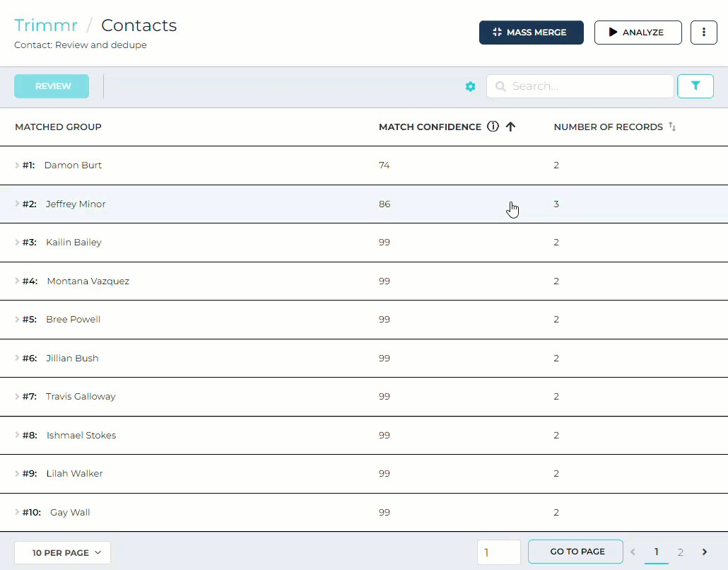Open the three-dot more options menu

703,33
